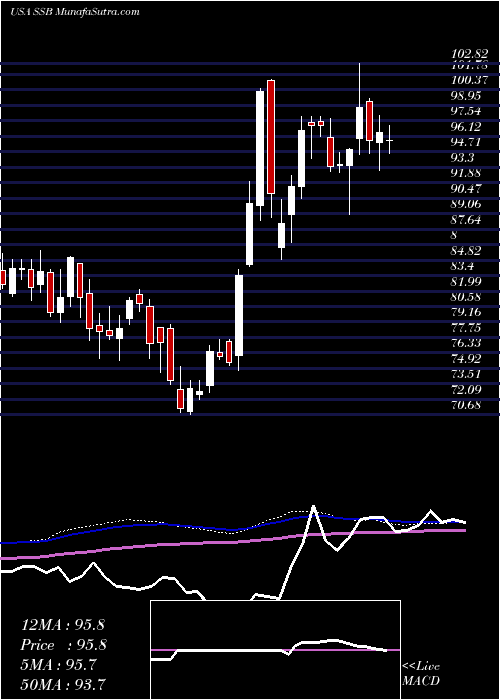This screenshot has height=700, width=500.
Task: Click the 84.82 price axis label
Action: pyautogui.click(x=466, y=251)
